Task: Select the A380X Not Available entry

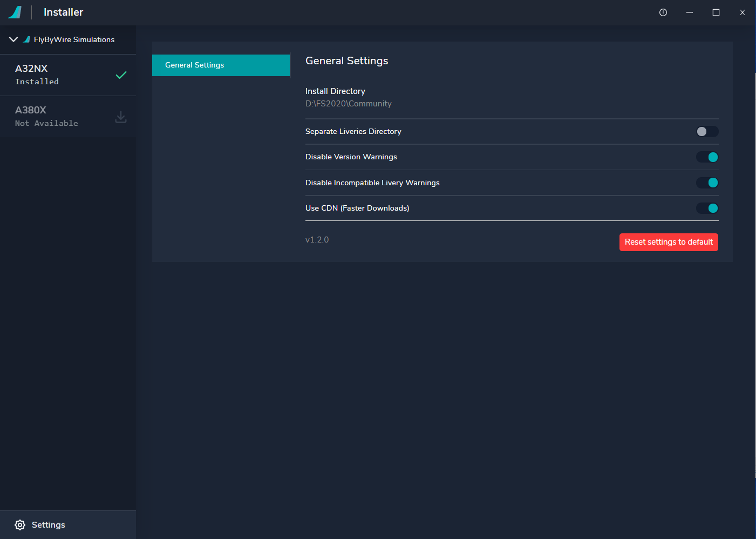Action: tap(68, 117)
